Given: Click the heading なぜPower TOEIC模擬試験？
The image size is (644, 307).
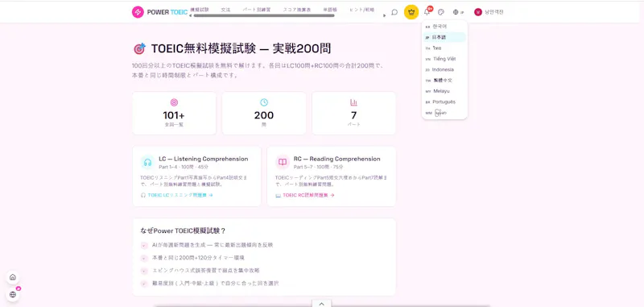Looking at the screenshot, I should click(x=184, y=230).
